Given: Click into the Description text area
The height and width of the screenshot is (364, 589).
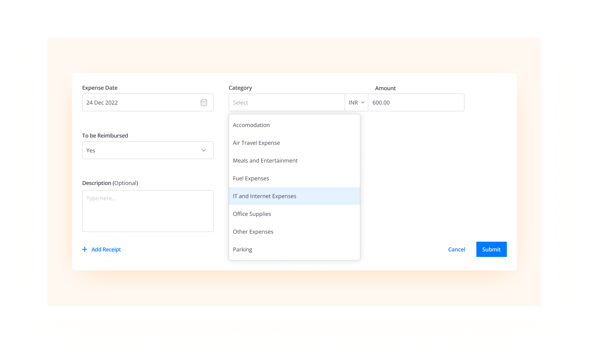Looking at the screenshot, I should click(148, 211).
